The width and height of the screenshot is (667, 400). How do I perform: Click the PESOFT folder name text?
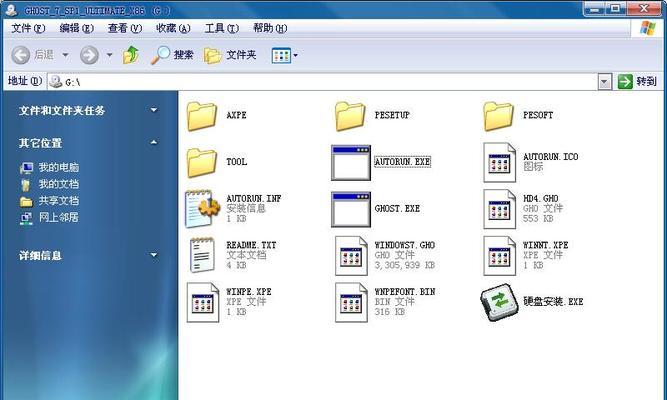538,115
